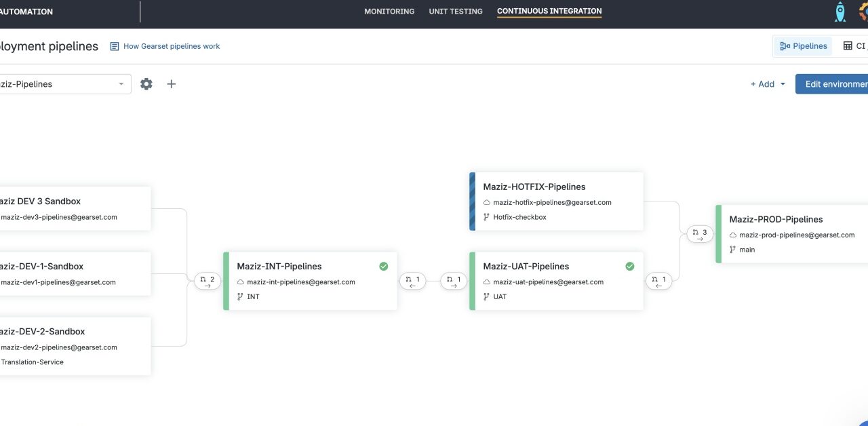Click the branch icon next to INT
Screen dimensions: 868x426
tap(240, 296)
